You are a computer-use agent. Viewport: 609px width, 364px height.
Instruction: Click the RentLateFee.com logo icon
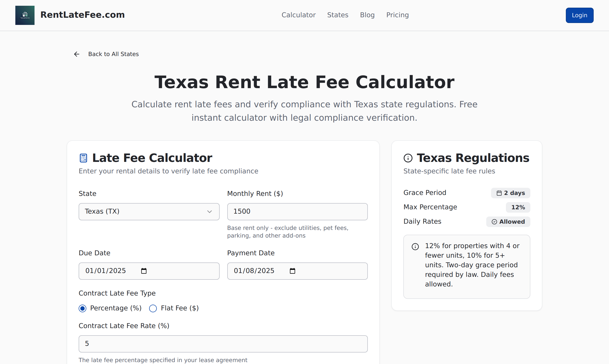(x=24, y=15)
